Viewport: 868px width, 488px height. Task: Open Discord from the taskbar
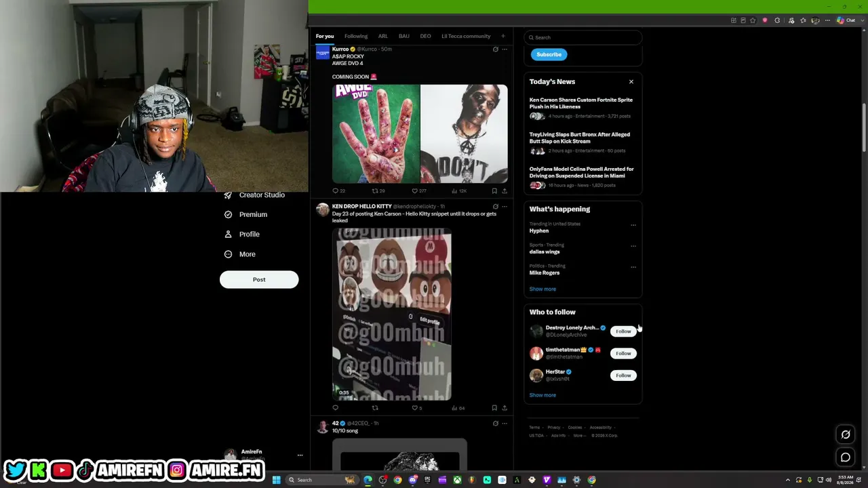coord(412,480)
